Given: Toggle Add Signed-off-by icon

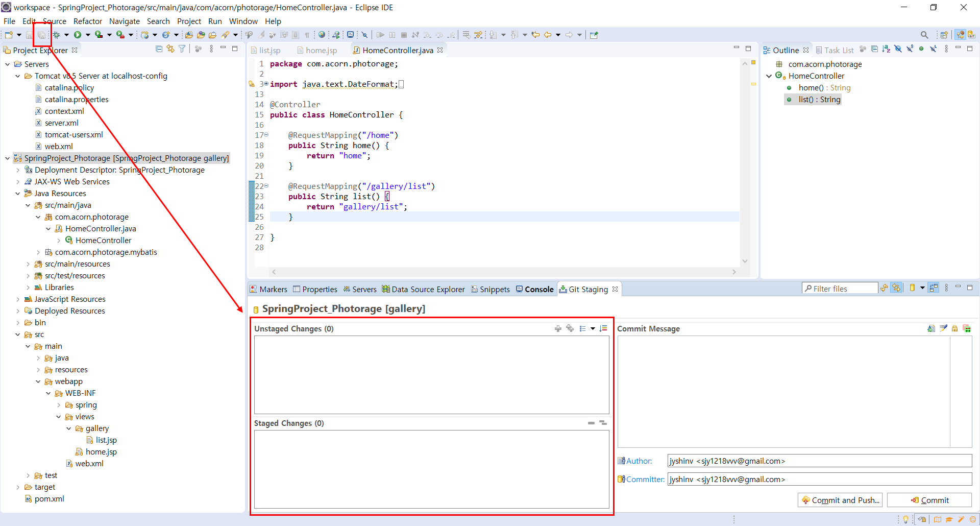Looking at the screenshot, I should 943,328.
